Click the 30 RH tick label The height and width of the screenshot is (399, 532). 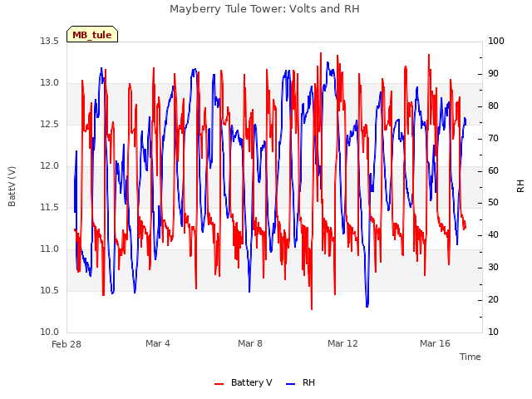pos(493,268)
